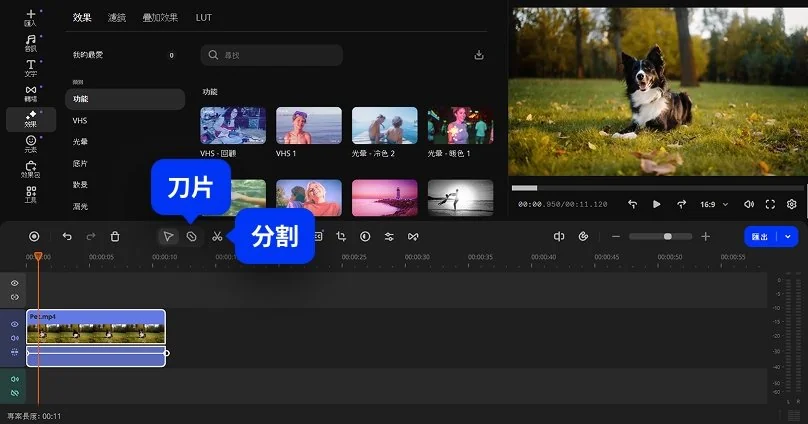Open the 工具 tools panel

[x=30, y=195]
